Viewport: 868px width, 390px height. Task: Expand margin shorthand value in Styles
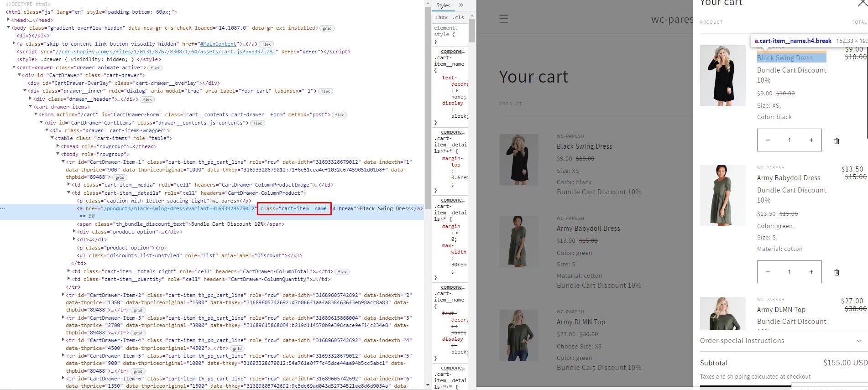(457, 233)
